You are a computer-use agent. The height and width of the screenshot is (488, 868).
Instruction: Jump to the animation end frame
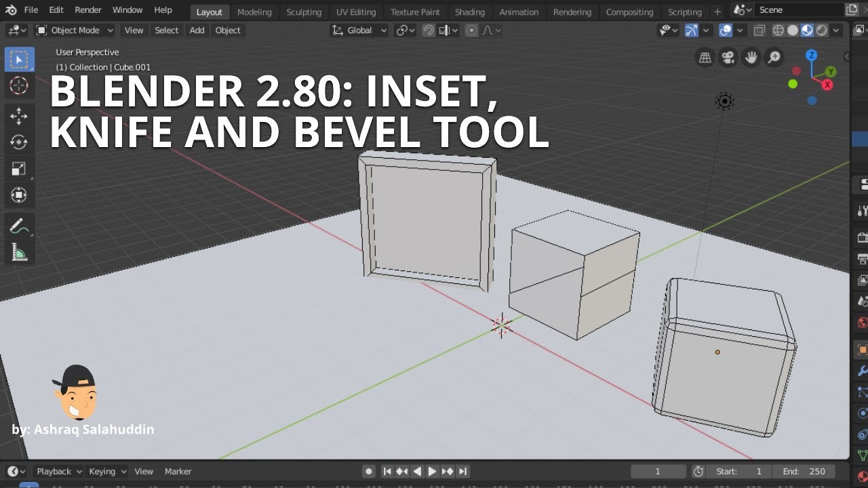[x=462, y=471]
